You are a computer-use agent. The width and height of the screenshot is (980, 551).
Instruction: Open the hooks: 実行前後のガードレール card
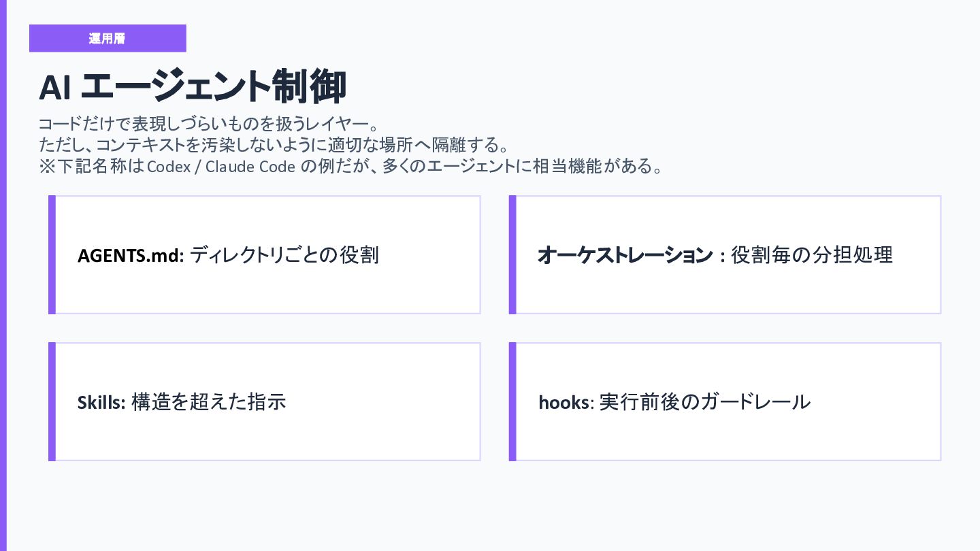coord(725,401)
